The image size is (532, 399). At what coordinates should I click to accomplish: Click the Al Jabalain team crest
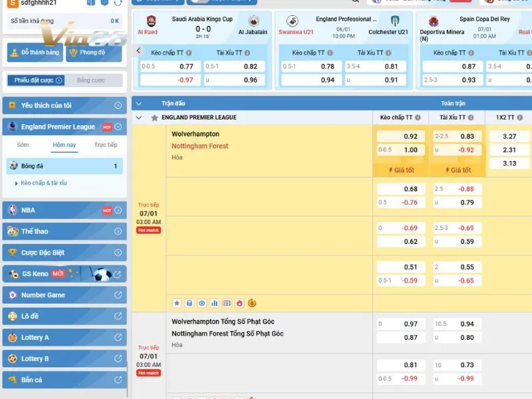253,21
